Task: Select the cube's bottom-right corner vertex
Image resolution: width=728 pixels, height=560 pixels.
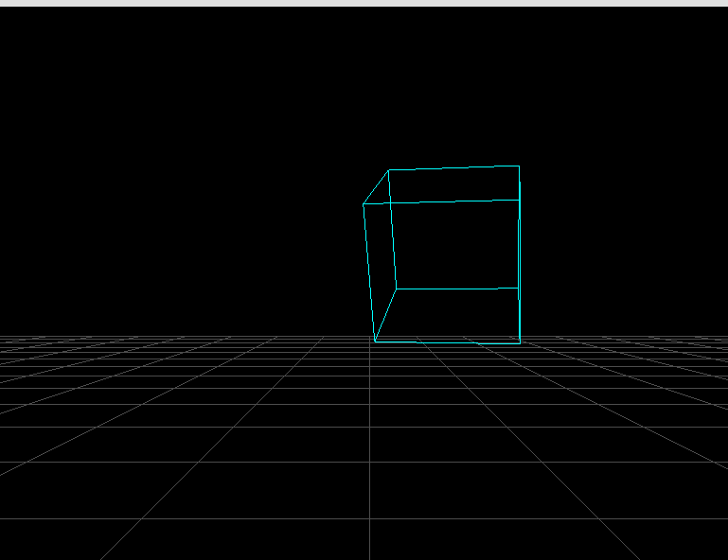Action: click(x=520, y=342)
